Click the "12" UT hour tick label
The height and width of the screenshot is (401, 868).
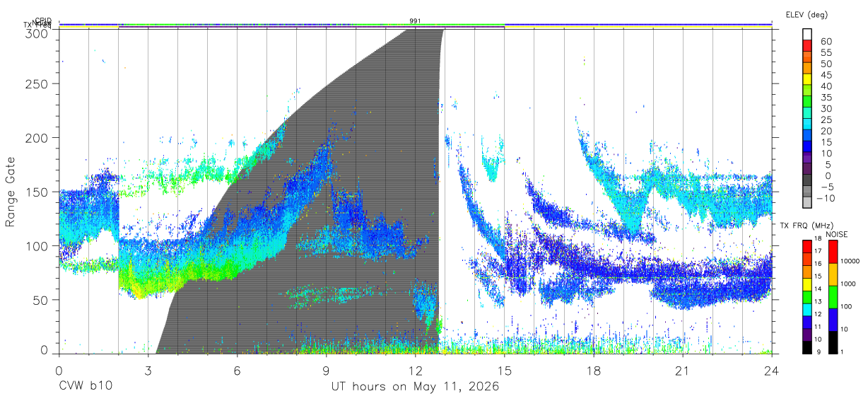[x=416, y=371]
